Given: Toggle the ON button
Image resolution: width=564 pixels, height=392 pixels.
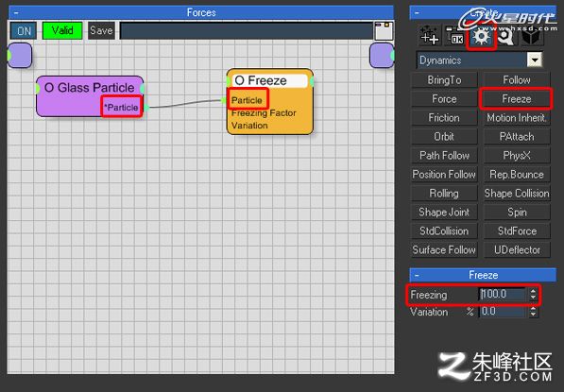Looking at the screenshot, I should click(24, 31).
